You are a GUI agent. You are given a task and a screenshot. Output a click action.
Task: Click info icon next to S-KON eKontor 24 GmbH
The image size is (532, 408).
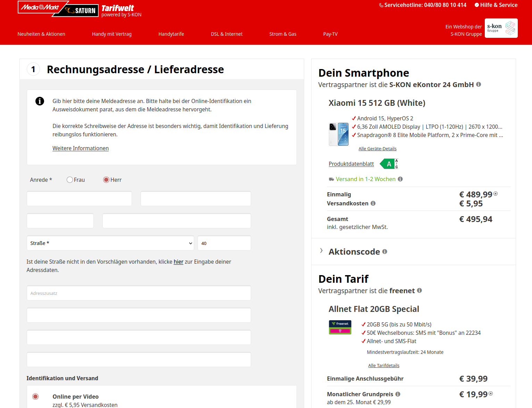tap(479, 84)
